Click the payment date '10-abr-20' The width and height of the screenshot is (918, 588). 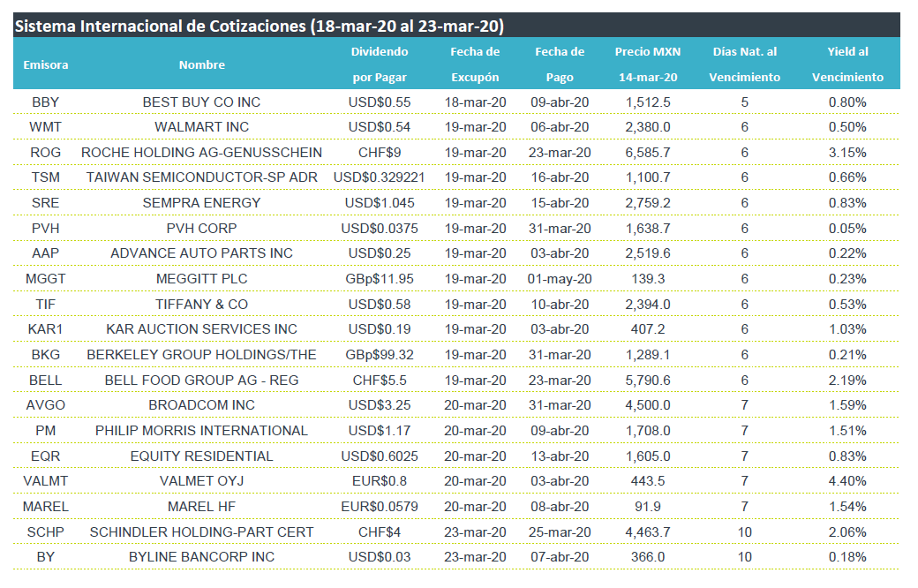(560, 305)
